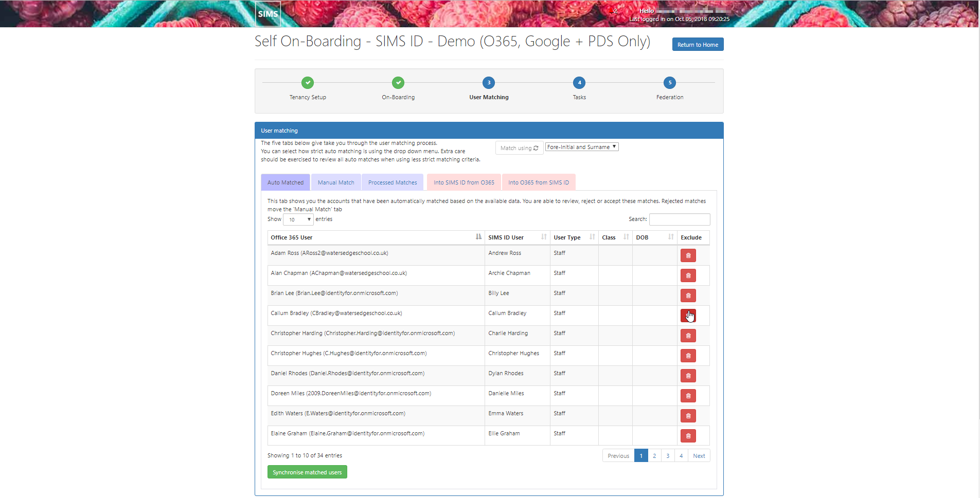Click into the Search field
The image size is (980, 498).
[680, 219]
